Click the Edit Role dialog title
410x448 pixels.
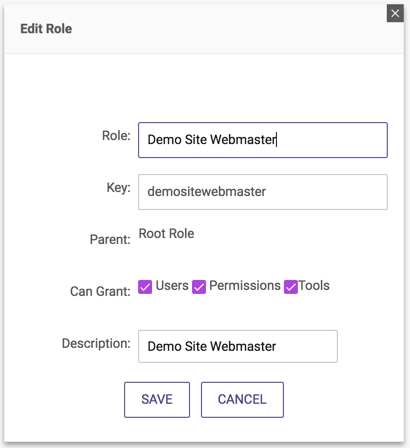tap(46, 29)
